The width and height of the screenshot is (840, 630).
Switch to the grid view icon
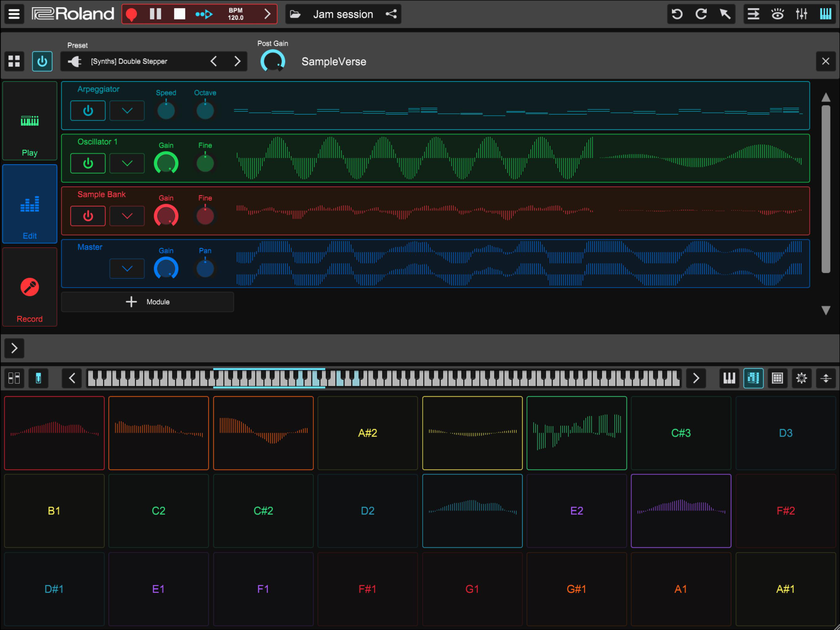click(777, 378)
